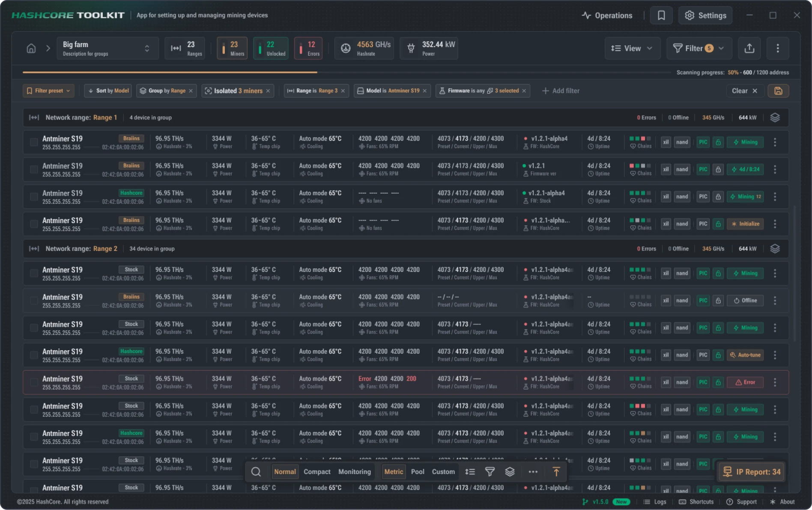Remove the Isolated 3 miners filter chip

(268, 90)
